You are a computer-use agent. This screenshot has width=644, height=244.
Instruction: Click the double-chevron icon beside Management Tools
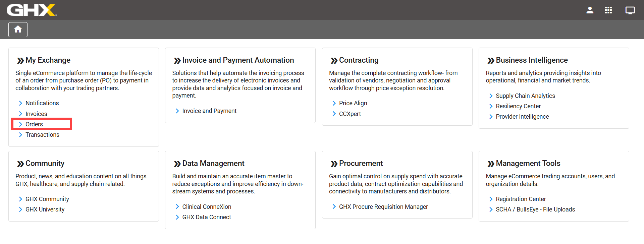tap(491, 164)
